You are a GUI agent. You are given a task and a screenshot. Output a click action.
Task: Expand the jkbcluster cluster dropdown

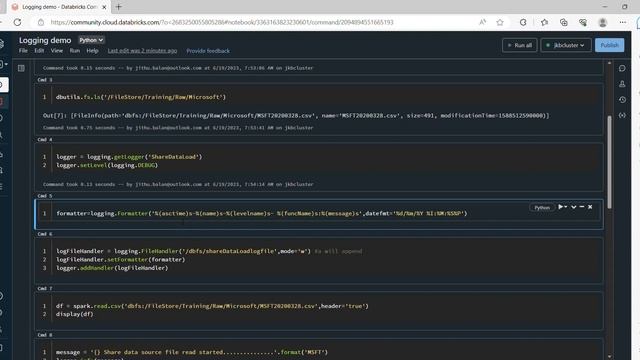[566, 45]
